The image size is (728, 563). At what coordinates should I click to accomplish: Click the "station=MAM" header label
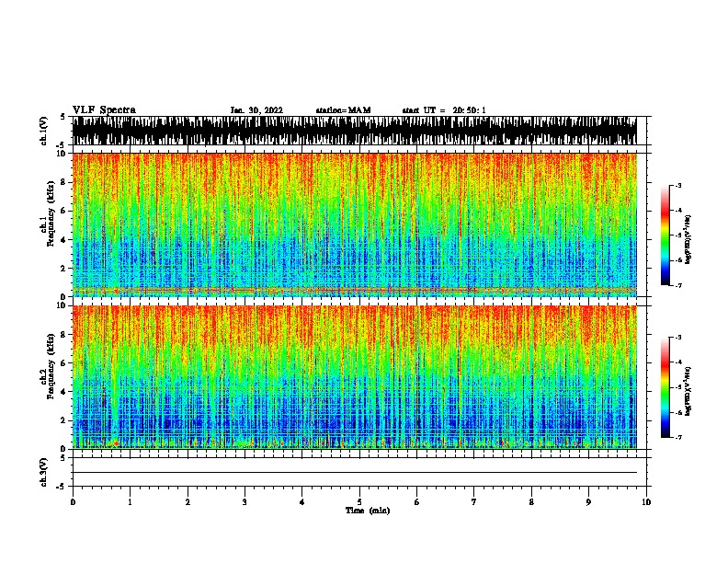click(343, 110)
